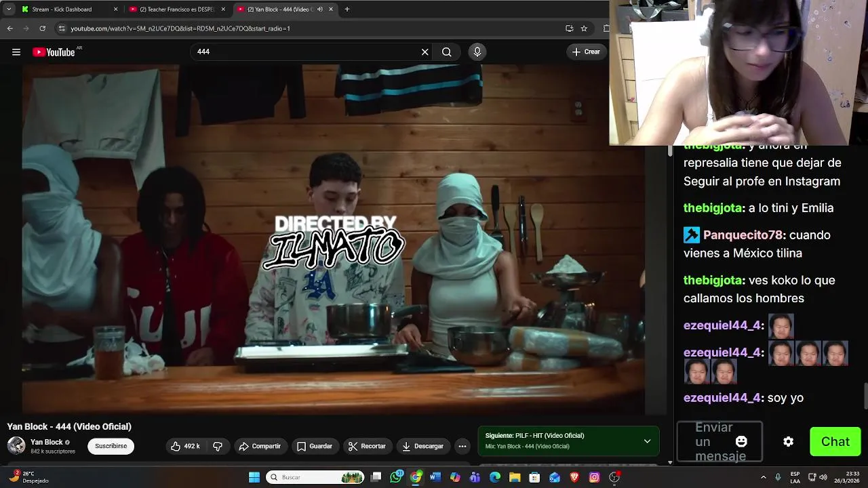Screen dimensions: 868x488
Task: Click the YouTube search magnifier button
Action: [447, 52]
